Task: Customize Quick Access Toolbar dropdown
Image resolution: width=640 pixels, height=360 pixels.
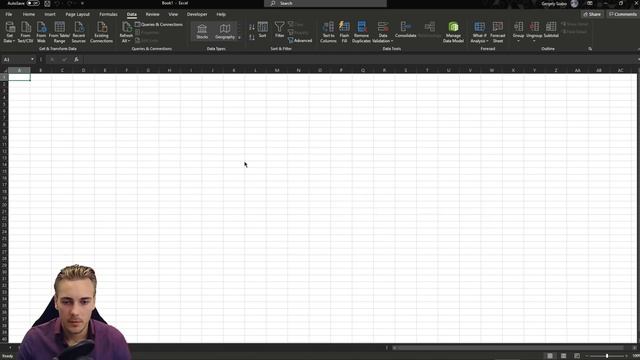Action: click(82, 3)
